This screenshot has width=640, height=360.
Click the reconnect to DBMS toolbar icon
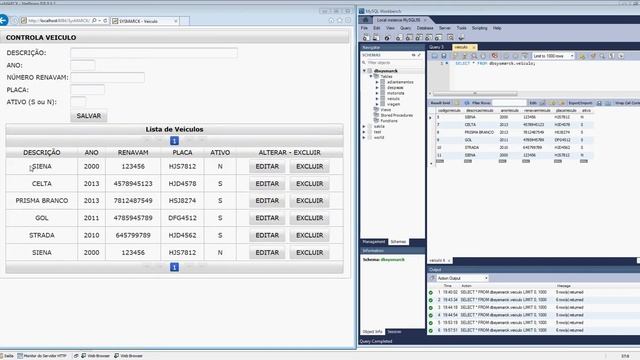(x=461, y=38)
